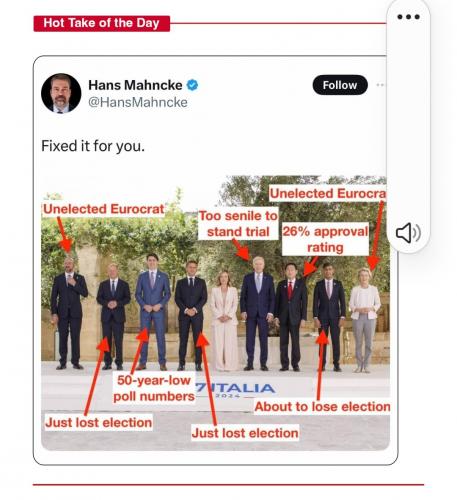Click the bottom-left 'Just lost election' label
Image resolution: width=457 pixels, height=500 pixels.
(99, 423)
